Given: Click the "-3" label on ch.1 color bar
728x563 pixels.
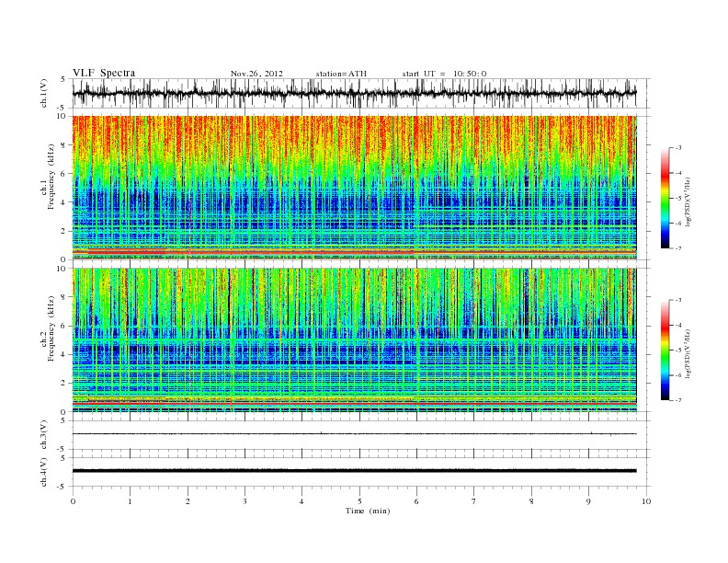Looking at the screenshot, I should pyautogui.click(x=677, y=148).
